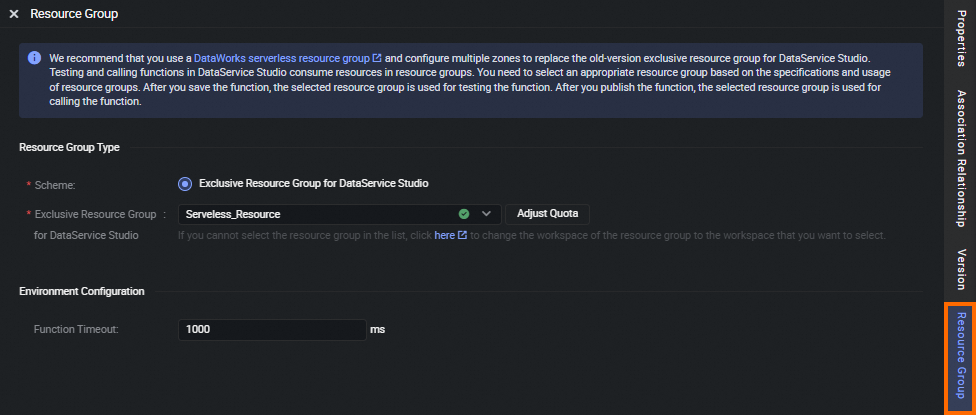Image resolution: width=976 pixels, height=415 pixels.
Task: Click external-link icon next to 'here'
Action: click(462, 236)
